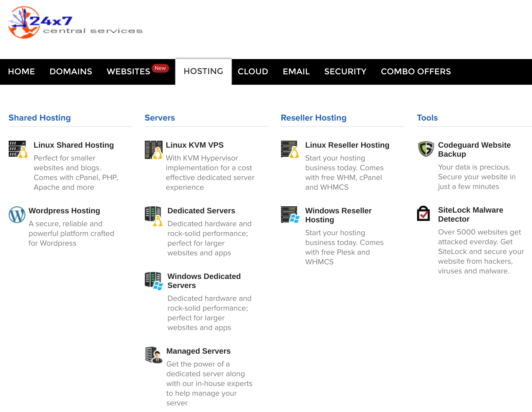Click the 'with free Plesk and WHMCS' description
This screenshot has width=532, height=412.
[344, 247]
